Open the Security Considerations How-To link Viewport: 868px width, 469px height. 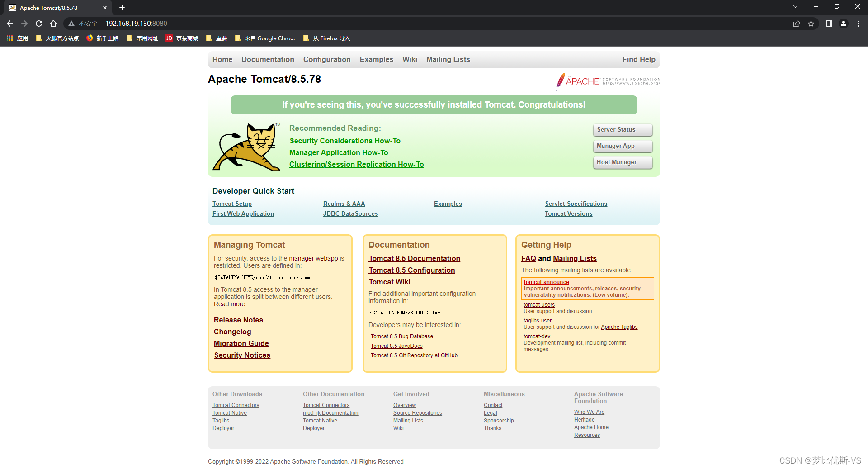pyautogui.click(x=344, y=141)
